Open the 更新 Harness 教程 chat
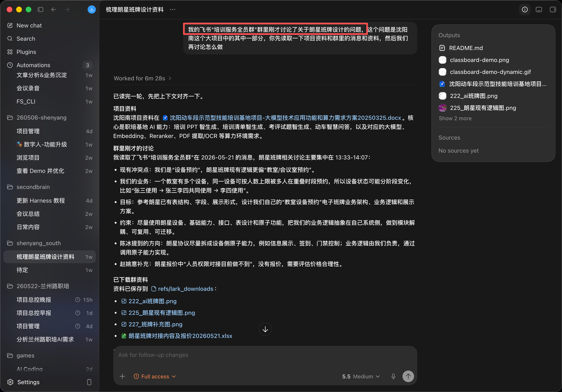The height and width of the screenshot is (392, 562). tap(49, 201)
